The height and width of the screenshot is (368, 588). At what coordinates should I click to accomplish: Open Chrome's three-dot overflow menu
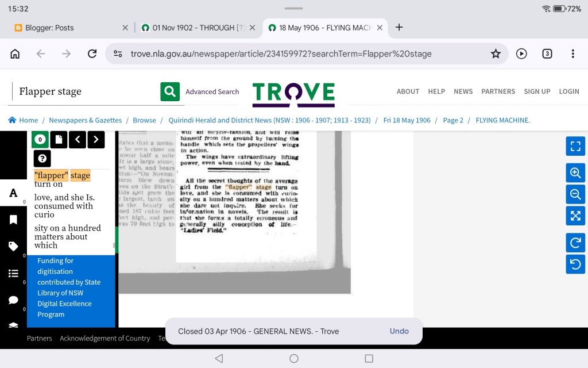[572, 53]
